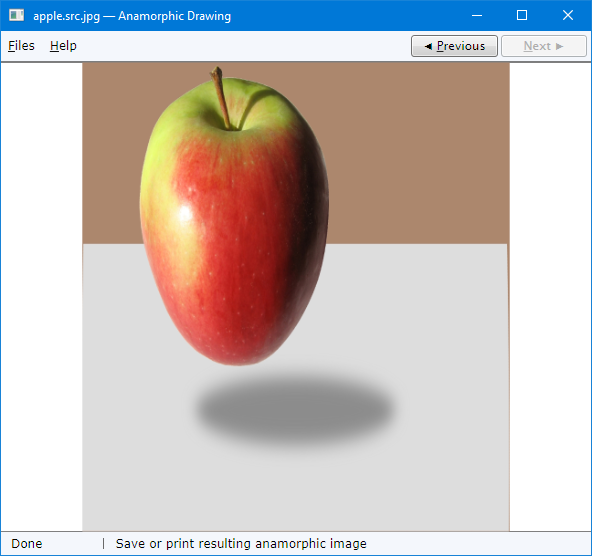The width and height of the screenshot is (592, 556).
Task: Click the greyed-out Next button
Action: [x=544, y=46]
